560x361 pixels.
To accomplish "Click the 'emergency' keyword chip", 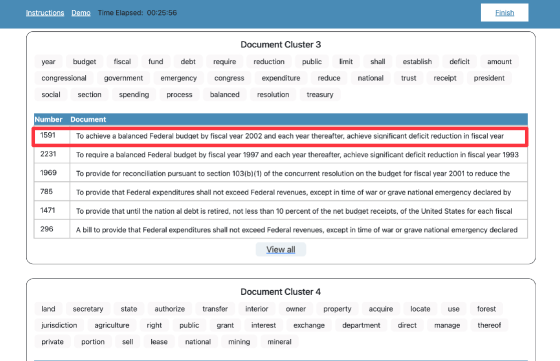I will 179,78.
